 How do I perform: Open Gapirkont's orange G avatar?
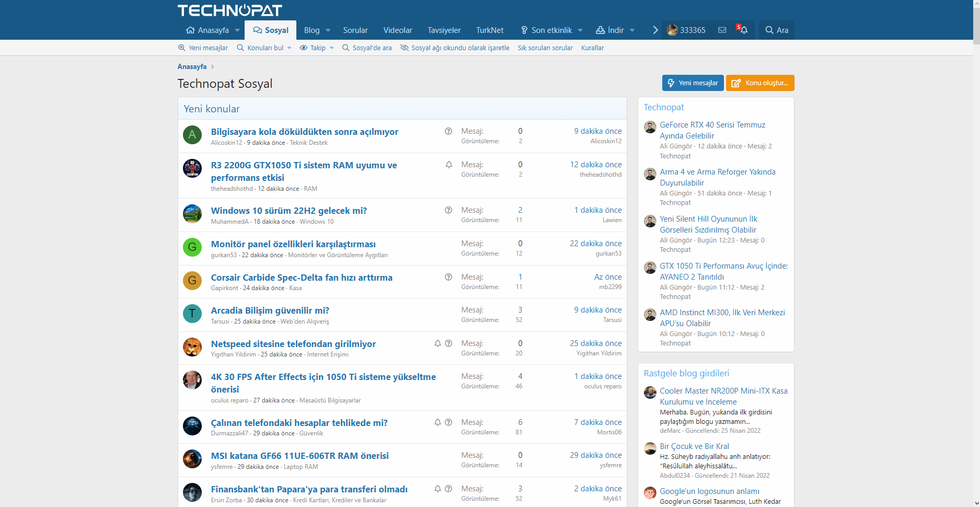click(x=192, y=281)
